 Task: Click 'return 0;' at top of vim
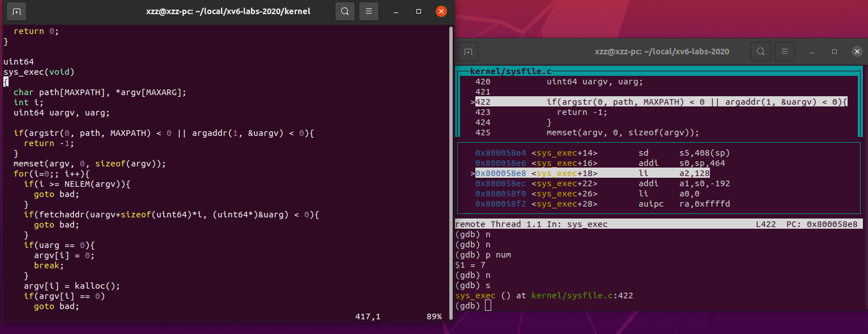[x=36, y=31]
